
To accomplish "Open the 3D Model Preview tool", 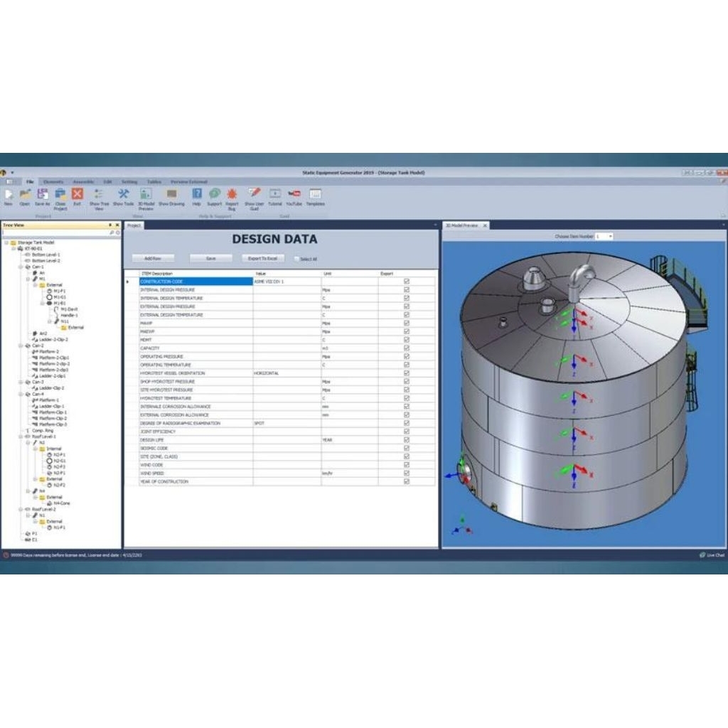I will click(x=144, y=193).
